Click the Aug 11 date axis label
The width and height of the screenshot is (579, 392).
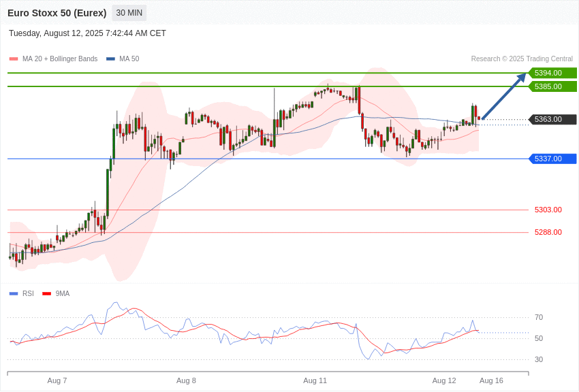(x=315, y=381)
